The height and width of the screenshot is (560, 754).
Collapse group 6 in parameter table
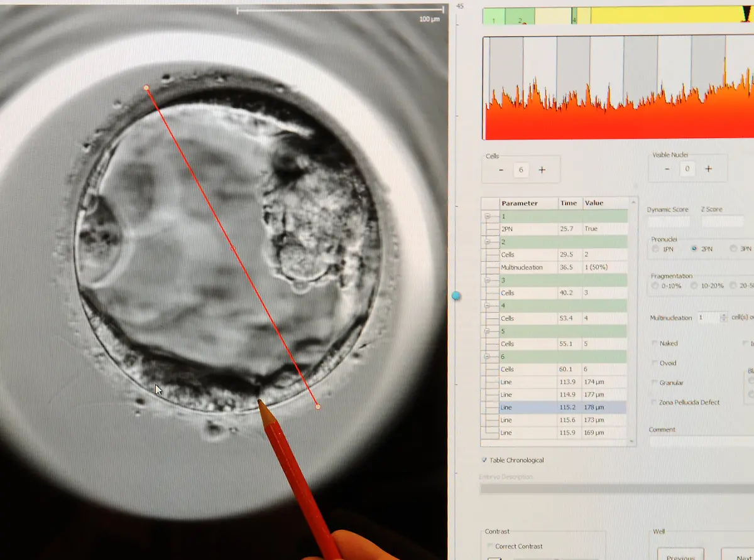[x=488, y=357]
